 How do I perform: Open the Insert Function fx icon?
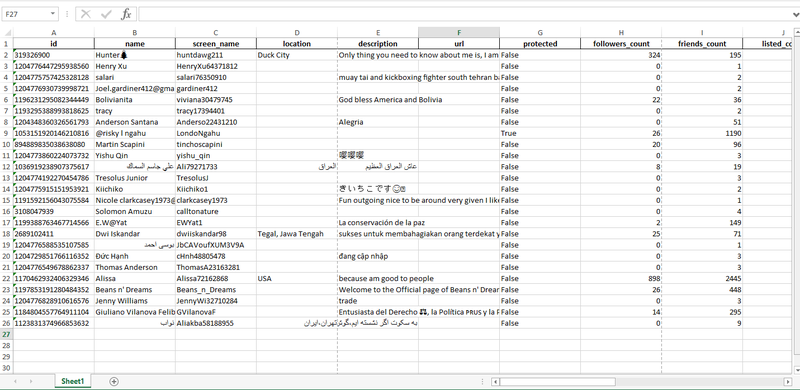(x=126, y=14)
